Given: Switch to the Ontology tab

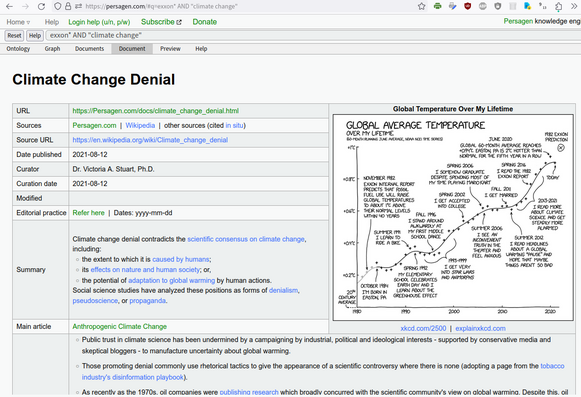Looking at the screenshot, I should [x=18, y=49].
